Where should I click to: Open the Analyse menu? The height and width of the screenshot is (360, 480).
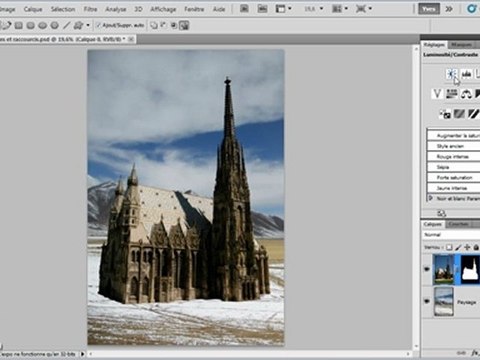tap(116, 9)
